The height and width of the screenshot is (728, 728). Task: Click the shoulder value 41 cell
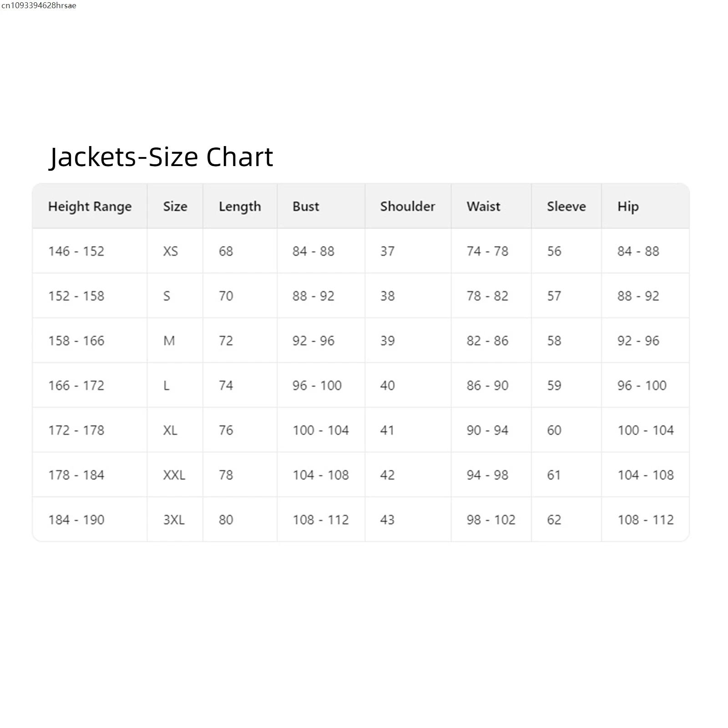point(387,430)
